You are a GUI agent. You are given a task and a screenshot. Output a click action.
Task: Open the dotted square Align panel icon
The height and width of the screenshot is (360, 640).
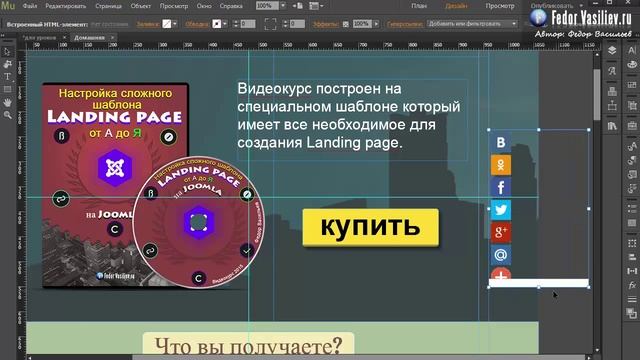(632, 243)
